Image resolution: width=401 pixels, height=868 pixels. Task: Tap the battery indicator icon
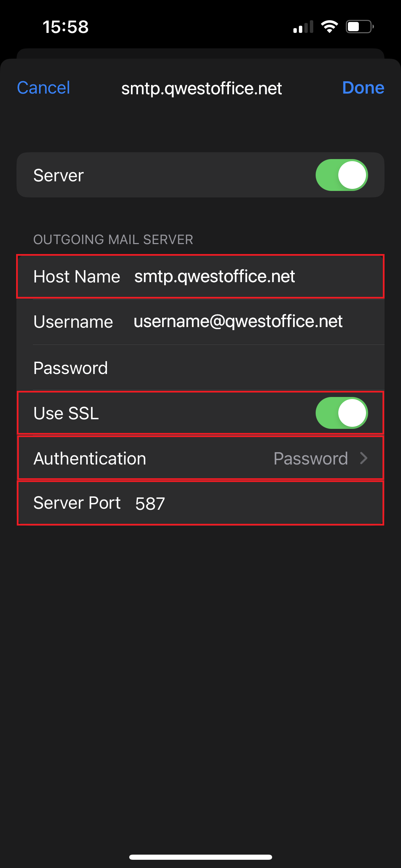click(x=360, y=27)
